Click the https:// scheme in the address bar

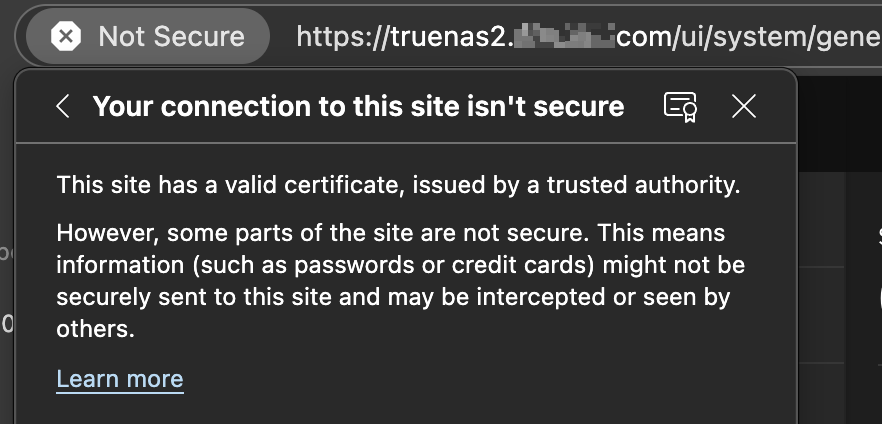pyautogui.click(x=343, y=37)
